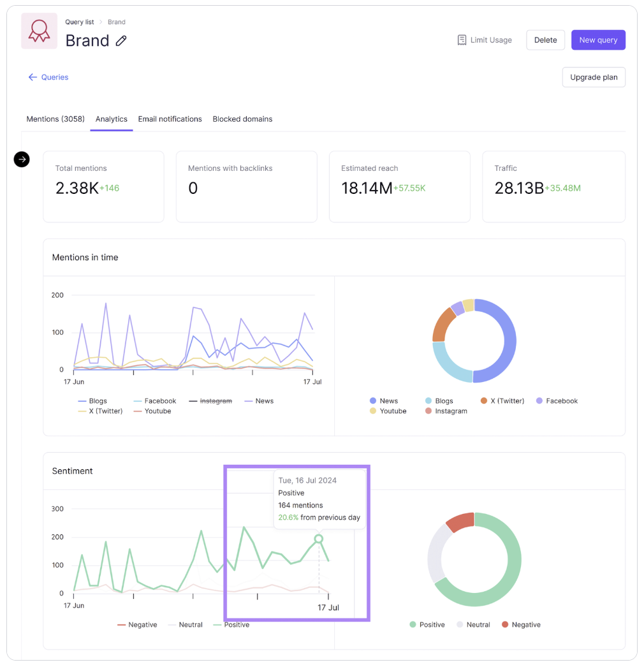Switch to the Email notifications tab
The height and width of the screenshot is (667, 644).
pos(170,119)
